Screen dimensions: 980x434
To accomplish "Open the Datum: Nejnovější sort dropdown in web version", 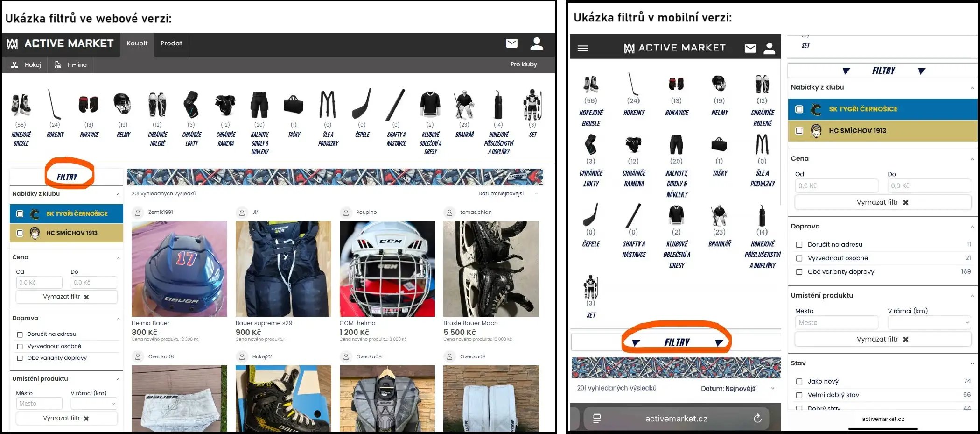I will coord(508,193).
